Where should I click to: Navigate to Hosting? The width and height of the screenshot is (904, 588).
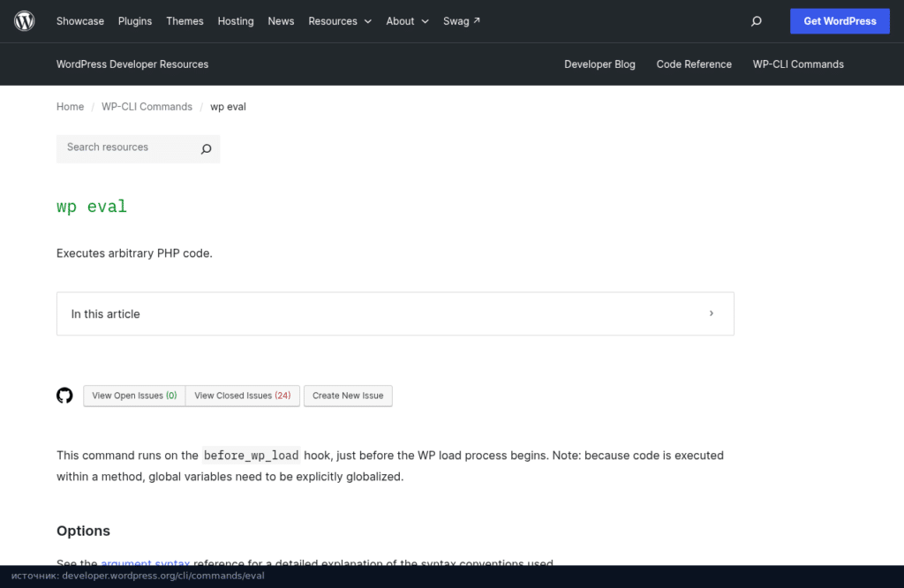click(x=235, y=21)
